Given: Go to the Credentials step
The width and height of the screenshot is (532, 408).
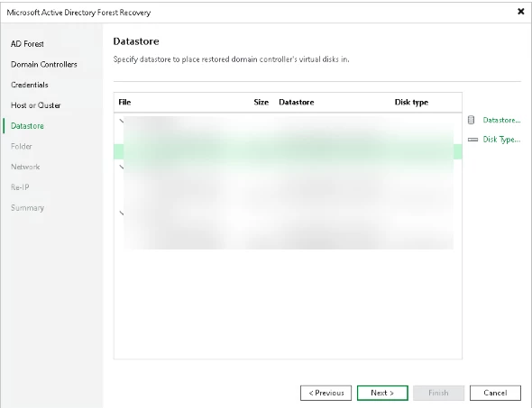Looking at the screenshot, I should click(x=29, y=85).
